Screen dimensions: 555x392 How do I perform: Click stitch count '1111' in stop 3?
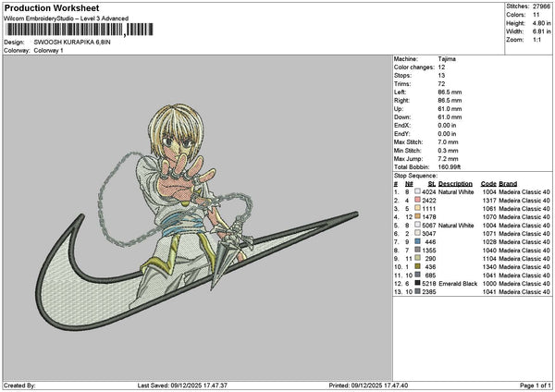[429, 209]
